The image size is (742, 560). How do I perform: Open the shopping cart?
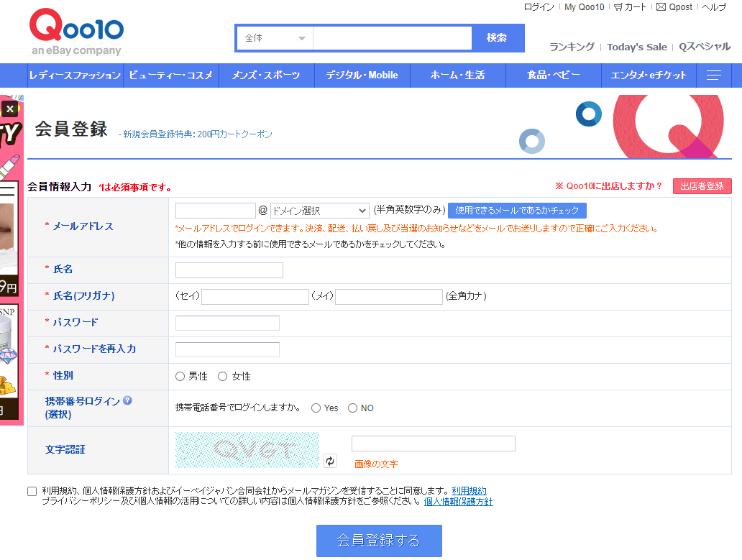[x=631, y=7]
